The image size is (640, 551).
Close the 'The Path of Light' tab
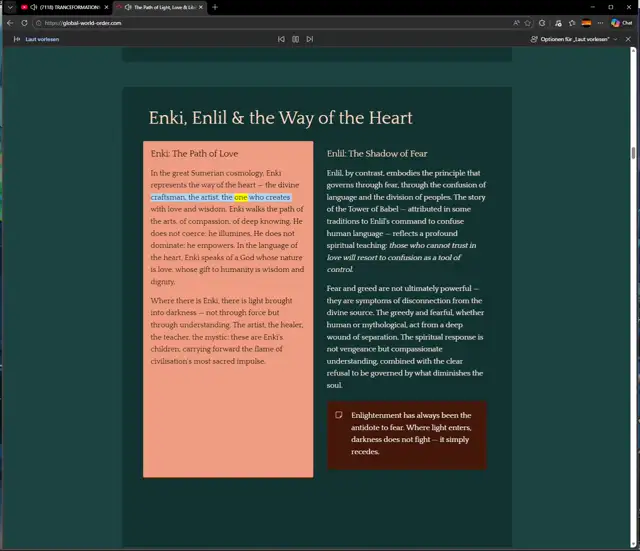tap(201, 7)
